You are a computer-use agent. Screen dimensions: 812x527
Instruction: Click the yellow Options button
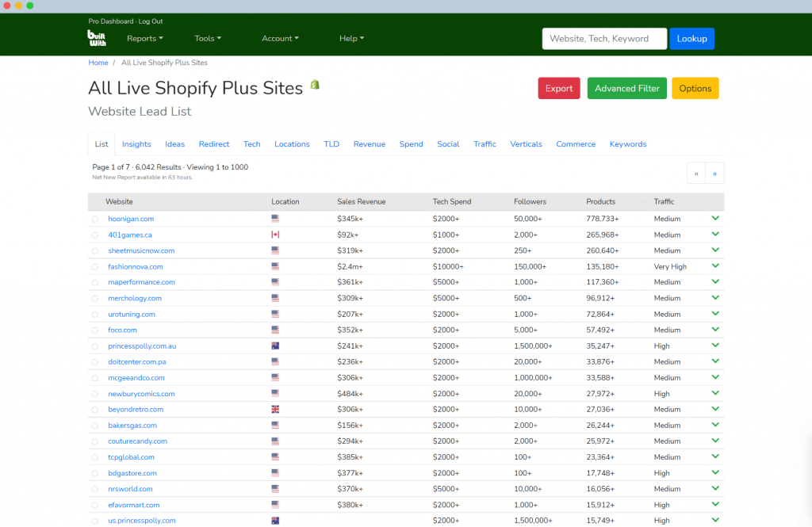pyautogui.click(x=695, y=88)
